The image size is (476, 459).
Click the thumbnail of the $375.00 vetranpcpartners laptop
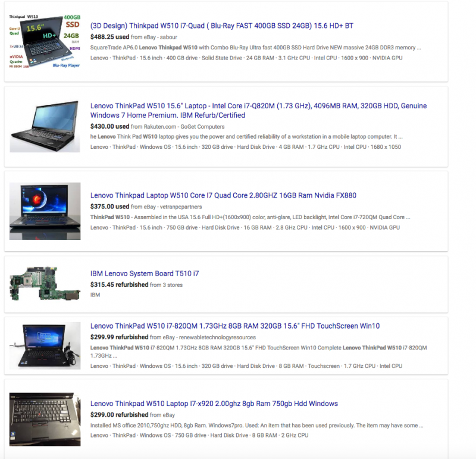[x=45, y=211]
